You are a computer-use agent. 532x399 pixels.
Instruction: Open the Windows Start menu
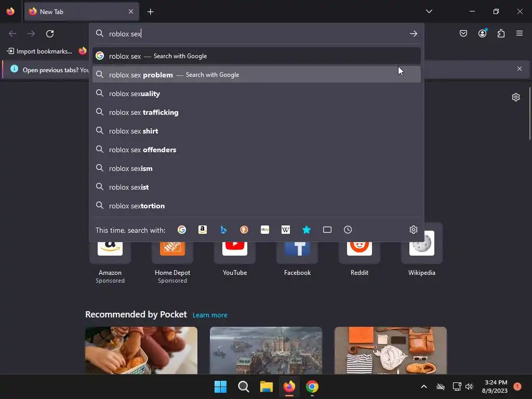220,387
